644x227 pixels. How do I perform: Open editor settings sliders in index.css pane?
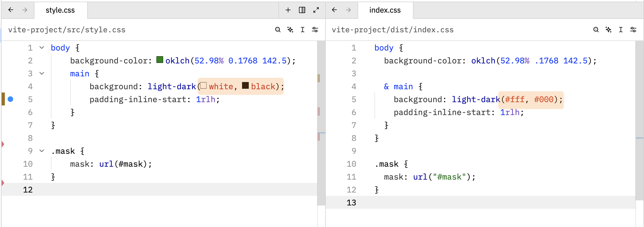(x=633, y=30)
